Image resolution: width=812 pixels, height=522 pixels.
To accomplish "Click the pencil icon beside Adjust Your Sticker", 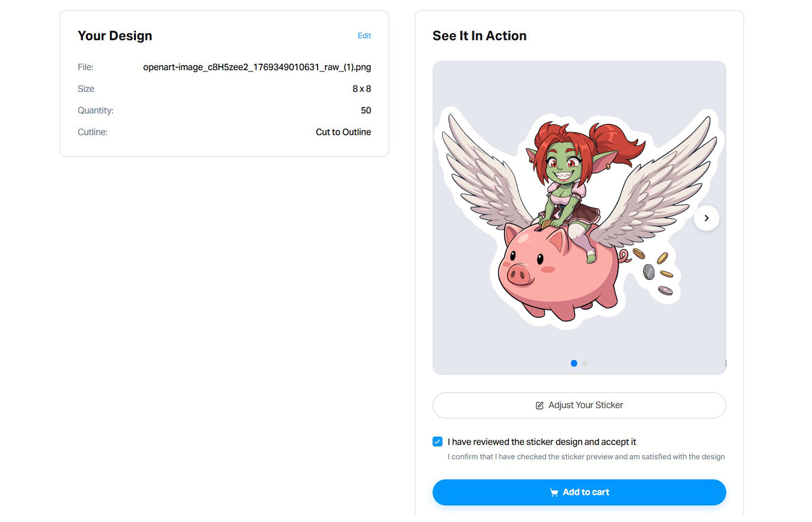I will [540, 405].
